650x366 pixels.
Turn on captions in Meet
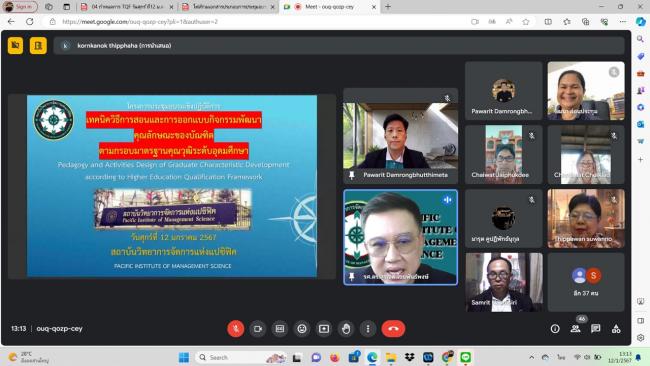280,329
